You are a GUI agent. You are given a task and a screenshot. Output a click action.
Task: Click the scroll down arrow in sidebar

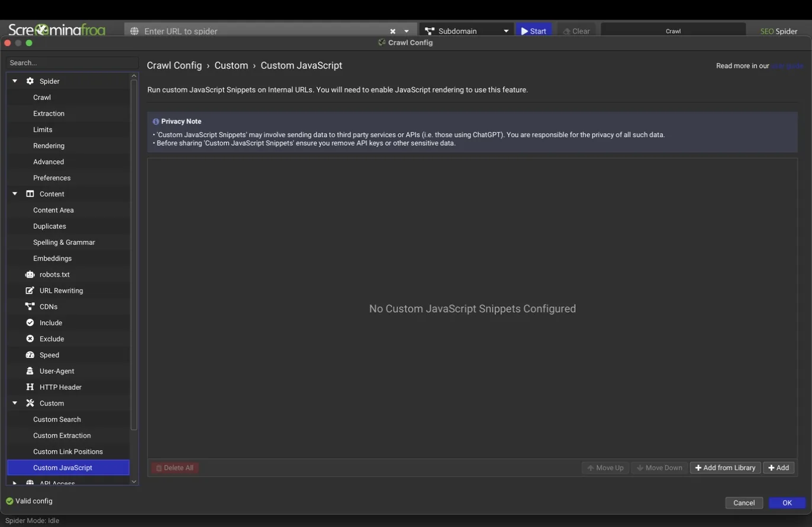[x=134, y=481]
